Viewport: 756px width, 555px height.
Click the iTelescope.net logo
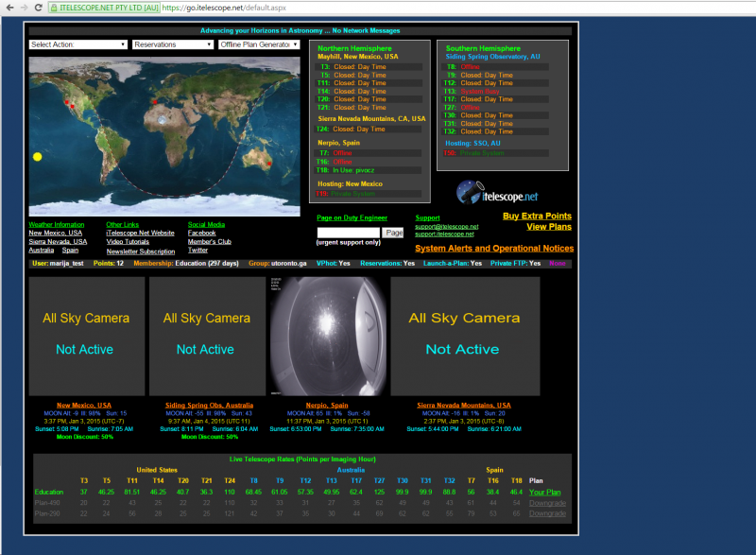pyautogui.click(x=497, y=192)
